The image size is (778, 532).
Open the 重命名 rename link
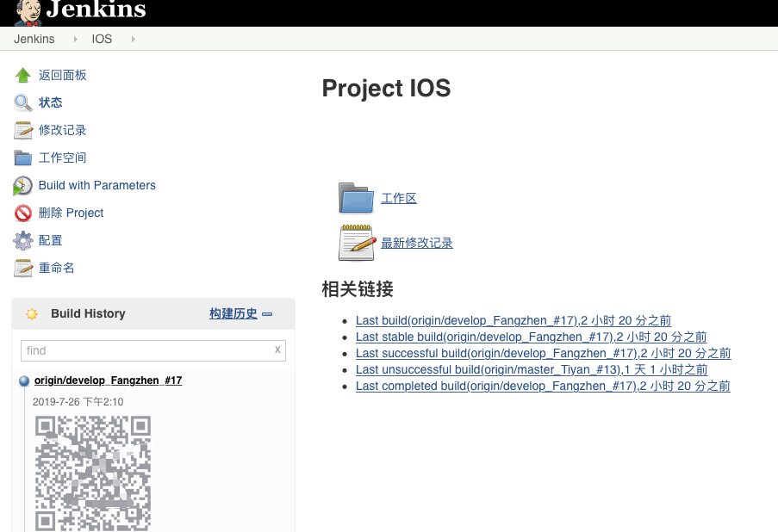click(x=57, y=269)
